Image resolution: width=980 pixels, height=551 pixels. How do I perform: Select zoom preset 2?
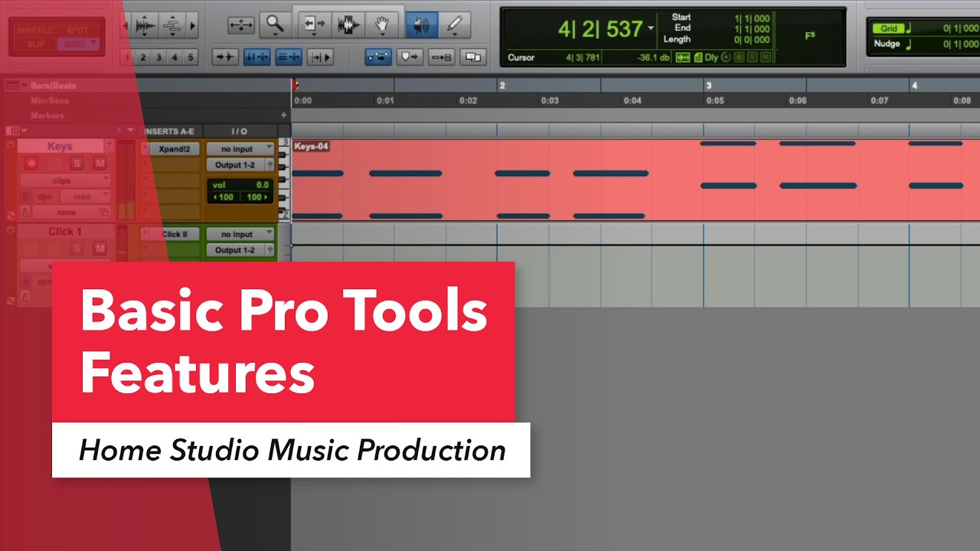click(144, 57)
